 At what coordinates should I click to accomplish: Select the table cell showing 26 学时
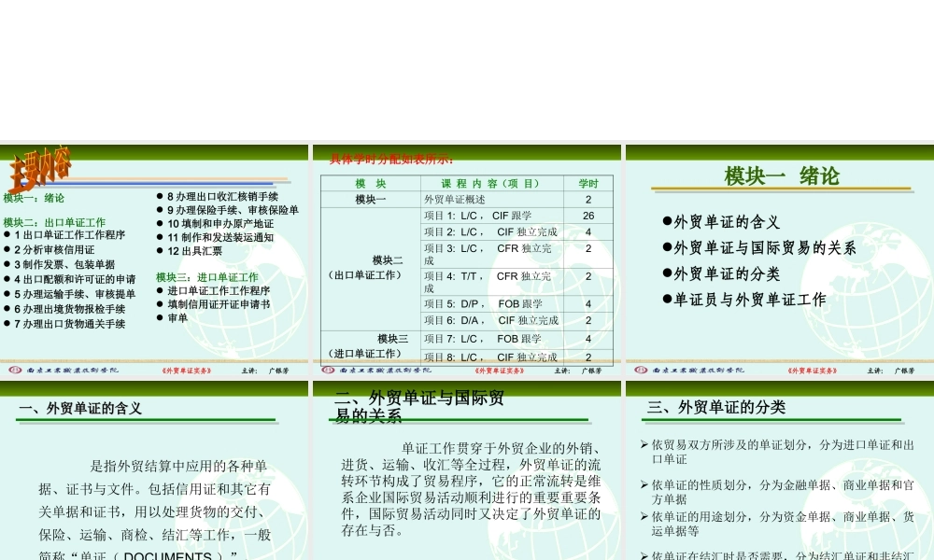[588, 215]
